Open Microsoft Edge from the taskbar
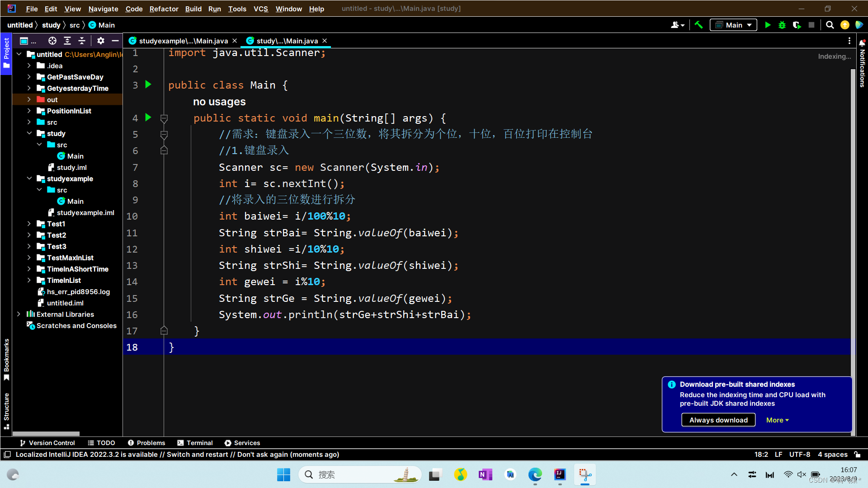Image resolution: width=868 pixels, height=488 pixels. coord(535,474)
